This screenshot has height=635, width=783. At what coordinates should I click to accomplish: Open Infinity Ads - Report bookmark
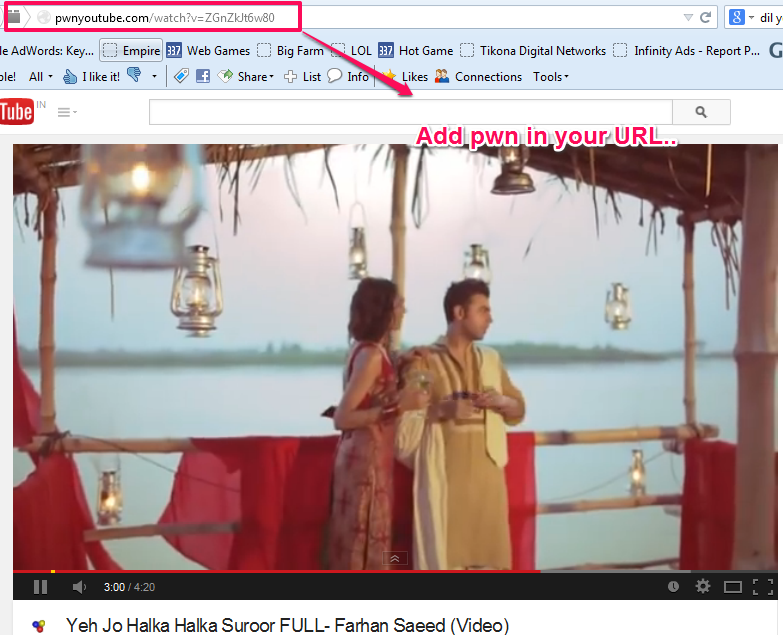point(687,50)
